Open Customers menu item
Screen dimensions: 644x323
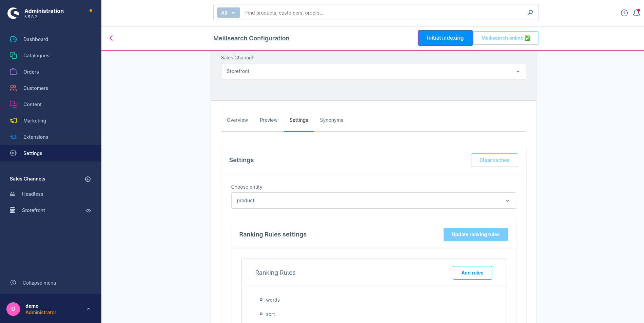click(36, 88)
